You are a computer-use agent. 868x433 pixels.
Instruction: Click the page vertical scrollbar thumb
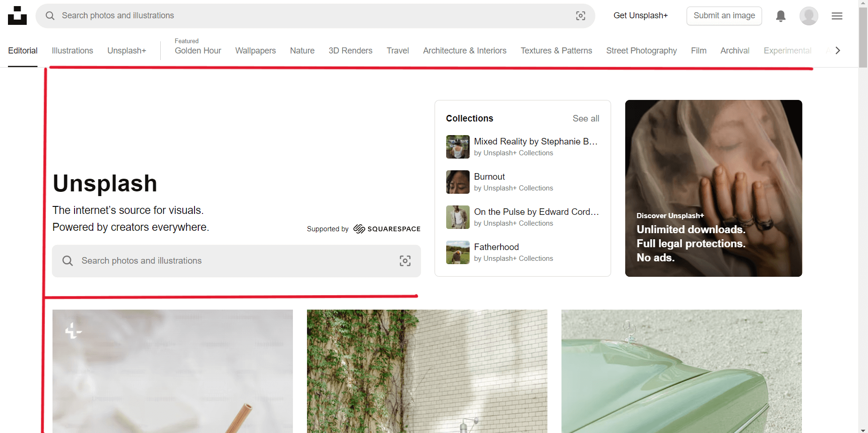863,38
